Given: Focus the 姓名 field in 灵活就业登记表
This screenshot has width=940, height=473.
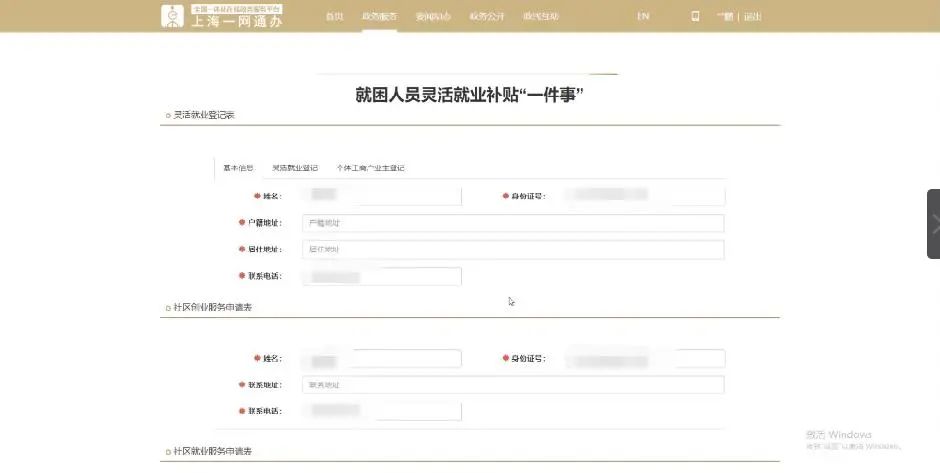Looking at the screenshot, I should pyautogui.click(x=381, y=196).
